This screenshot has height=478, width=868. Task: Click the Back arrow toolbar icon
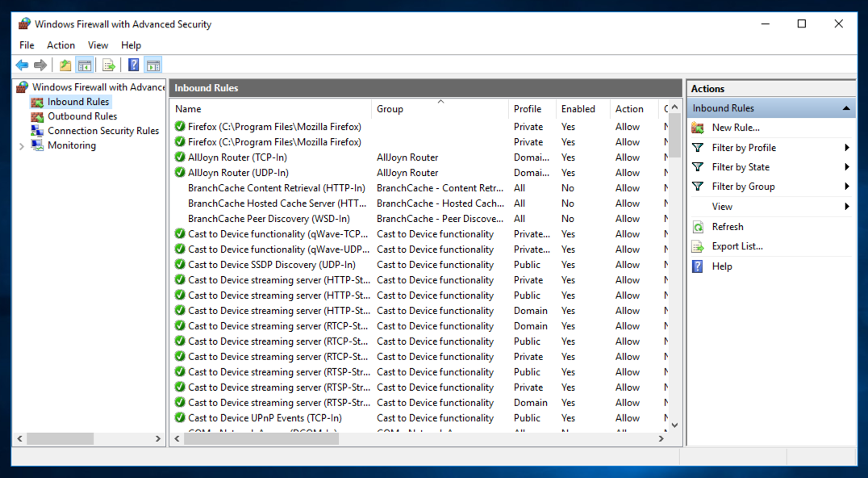pyautogui.click(x=22, y=65)
